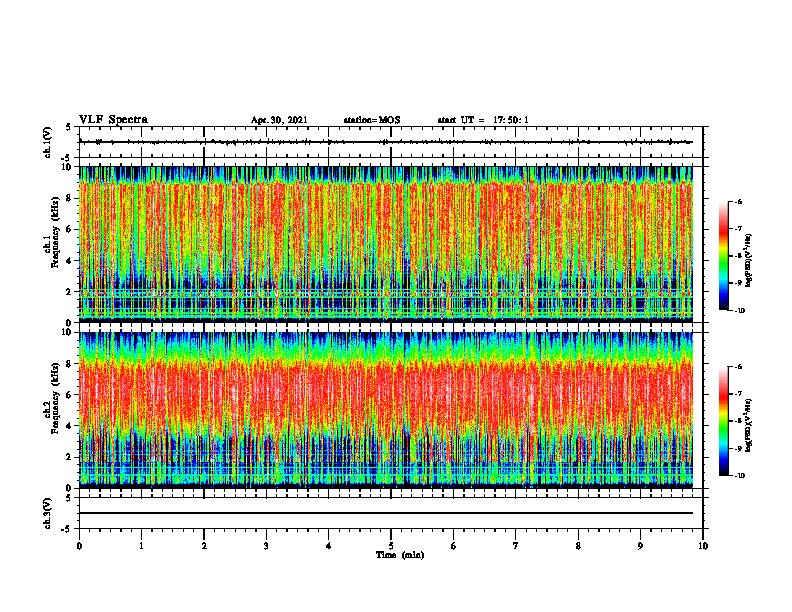Click time axis tick label "9"
The height and width of the screenshot is (612, 792).
pos(640,546)
